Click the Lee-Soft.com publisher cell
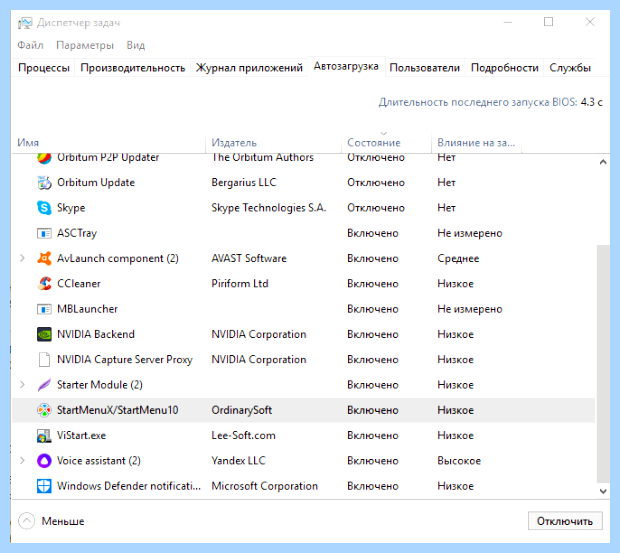This screenshot has width=620, height=553. coord(244,436)
